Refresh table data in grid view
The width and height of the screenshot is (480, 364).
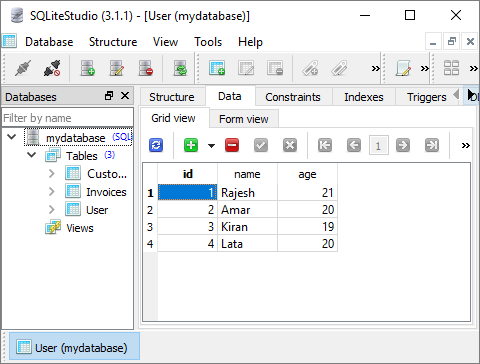(156, 145)
